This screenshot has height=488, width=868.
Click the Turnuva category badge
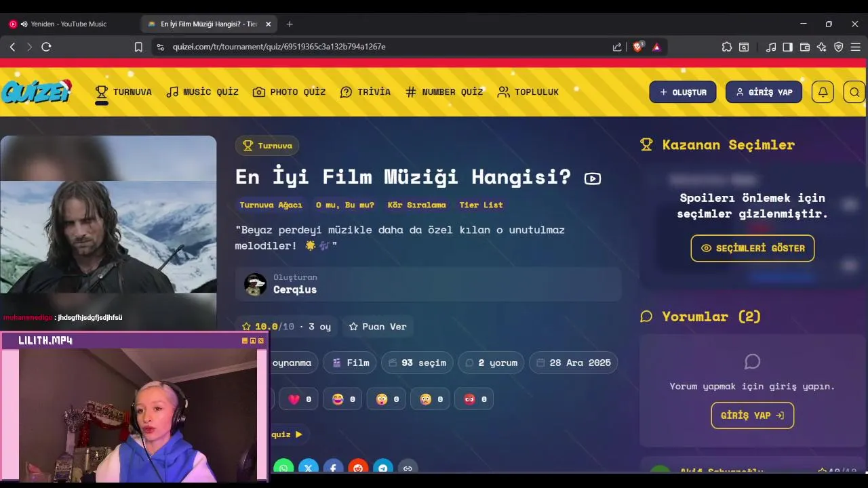[267, 146]
